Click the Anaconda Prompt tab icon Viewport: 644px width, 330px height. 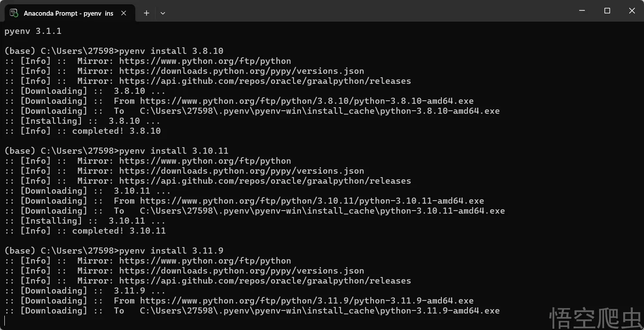14,13
